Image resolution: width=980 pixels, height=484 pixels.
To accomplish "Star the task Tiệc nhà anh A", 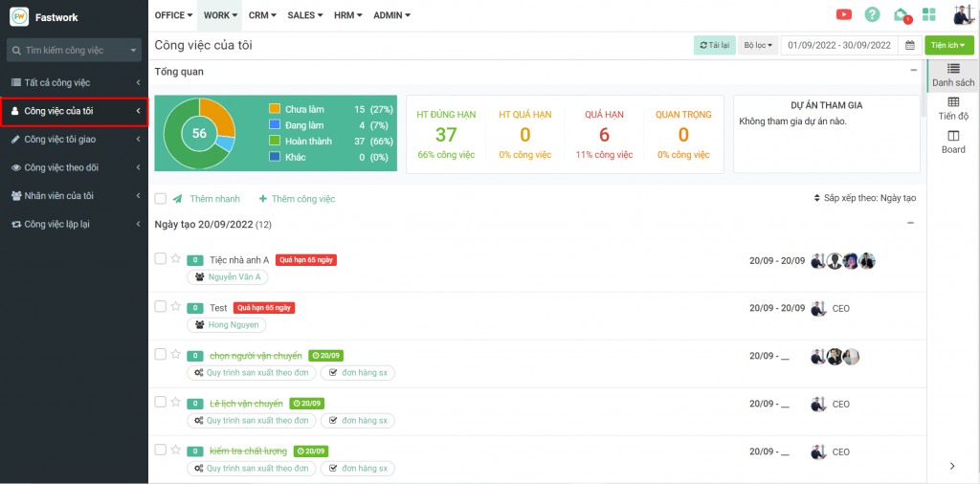I will (x=175, y=258).
